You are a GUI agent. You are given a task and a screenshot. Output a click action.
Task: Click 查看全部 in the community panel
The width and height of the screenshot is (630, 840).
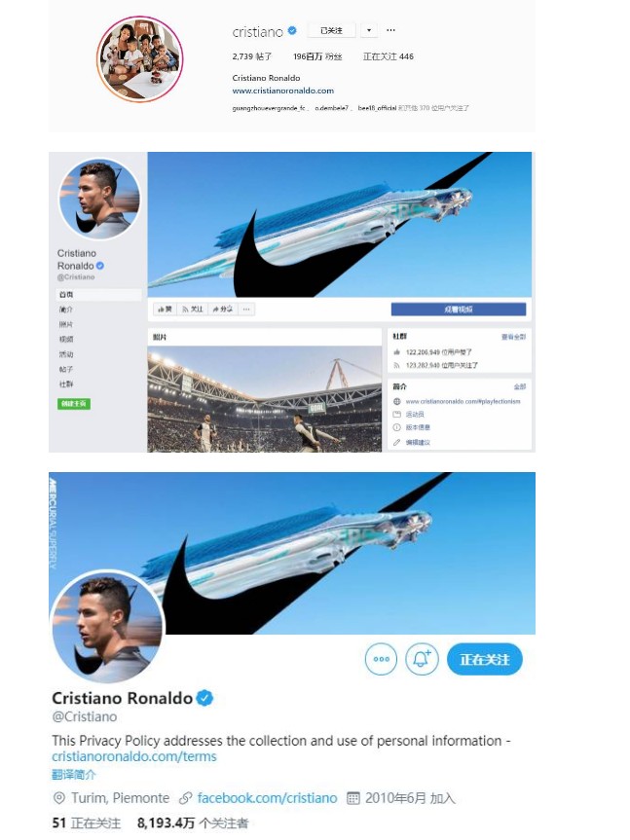(x=514, y=337)
